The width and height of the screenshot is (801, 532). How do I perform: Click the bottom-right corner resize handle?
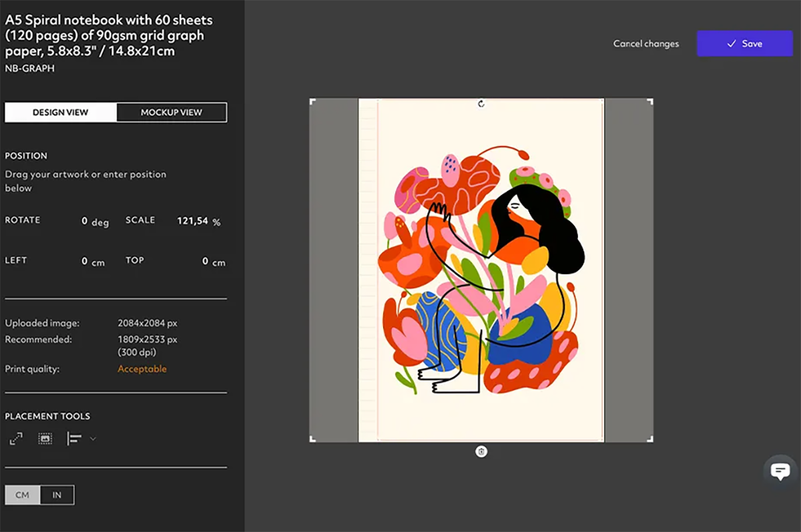point(650,439)
